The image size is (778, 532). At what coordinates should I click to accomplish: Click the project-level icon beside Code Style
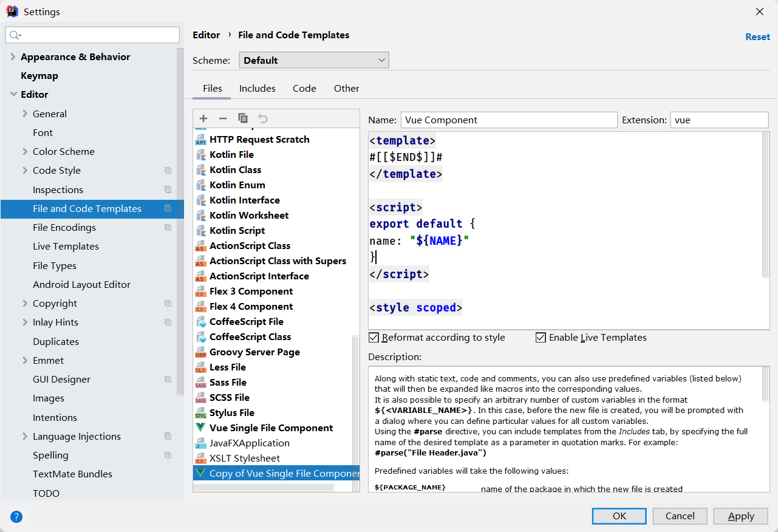coord(168,171)
